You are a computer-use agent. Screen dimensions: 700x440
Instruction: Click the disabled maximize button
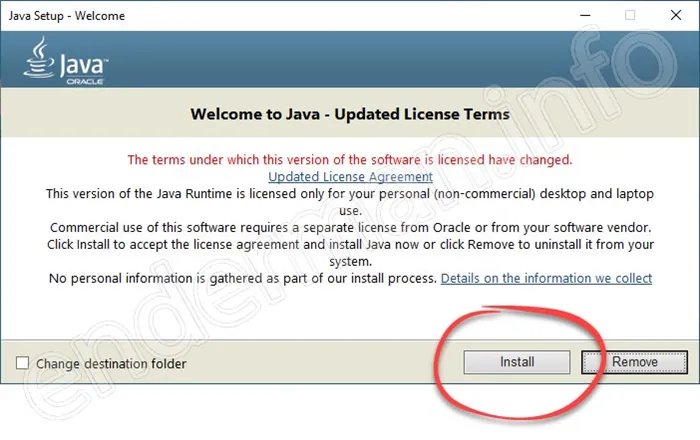point(630,15)
